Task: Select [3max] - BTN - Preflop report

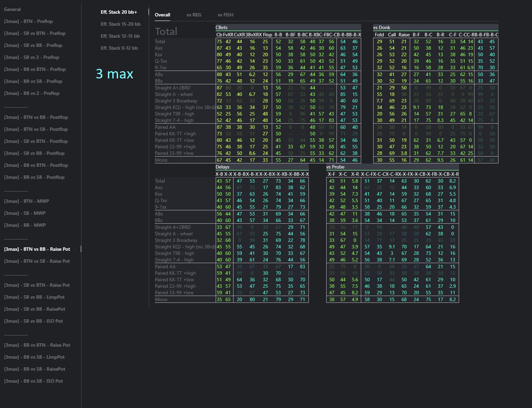Action: coord(28,21)
